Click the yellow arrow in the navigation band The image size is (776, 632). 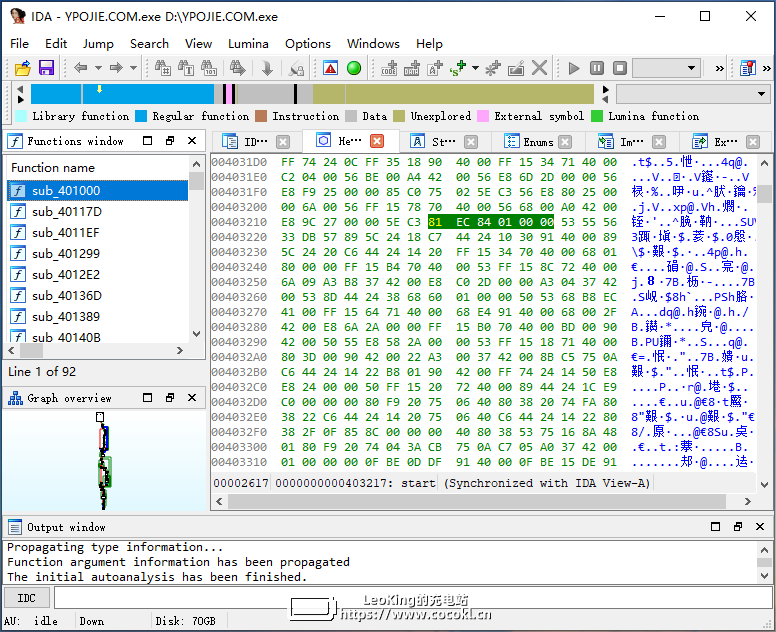click(x=99, y=89)
